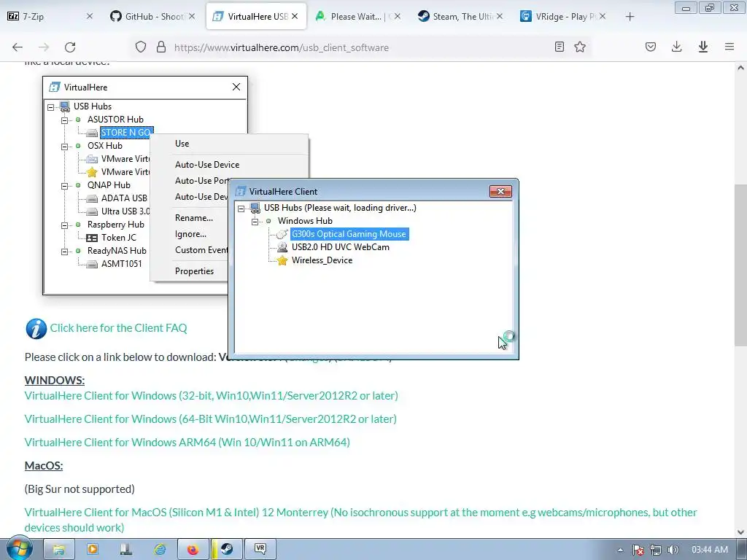
Task: Select the USB Hubs root node
Action: click(x=340, y=208)
